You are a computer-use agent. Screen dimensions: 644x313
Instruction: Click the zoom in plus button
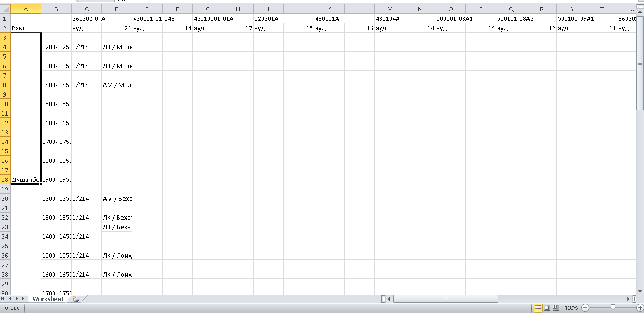(x=639, y=308)
